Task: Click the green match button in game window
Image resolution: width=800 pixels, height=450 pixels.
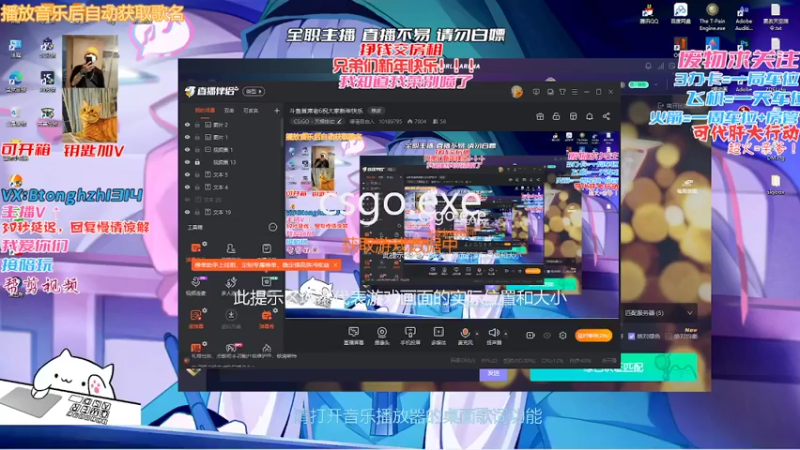Action: 613,367
